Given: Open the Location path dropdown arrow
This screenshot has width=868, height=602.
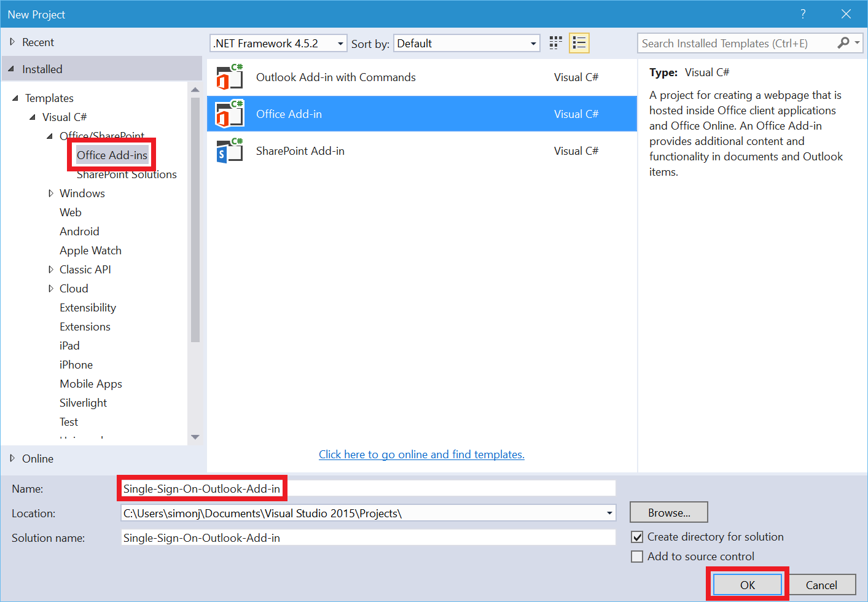Looking at the screenshot, I should [609, 513].
